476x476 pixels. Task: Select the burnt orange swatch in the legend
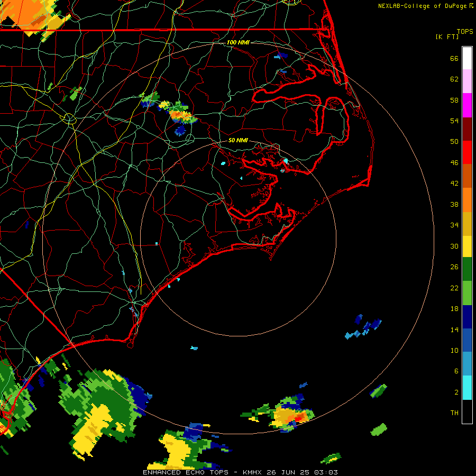(467, 176)
